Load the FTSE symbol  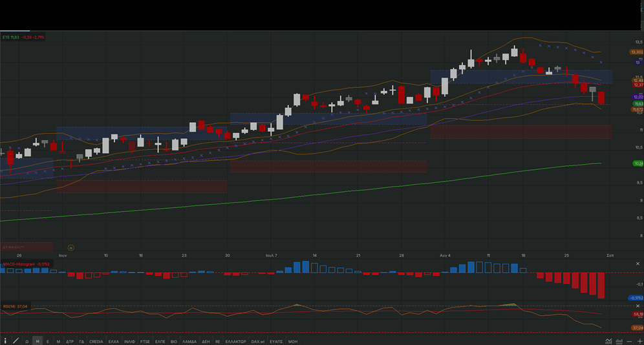pos(145,341)
